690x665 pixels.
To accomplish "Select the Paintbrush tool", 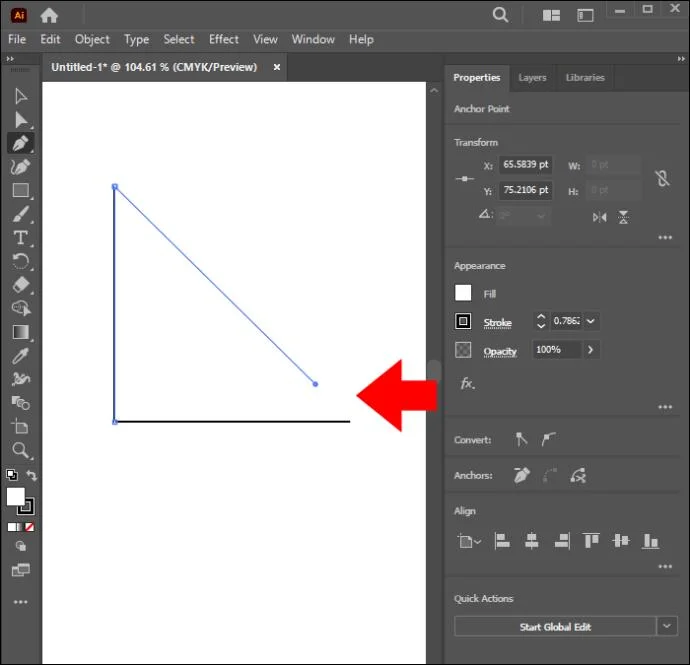I will pyautogui.click(x=21, y=214).
